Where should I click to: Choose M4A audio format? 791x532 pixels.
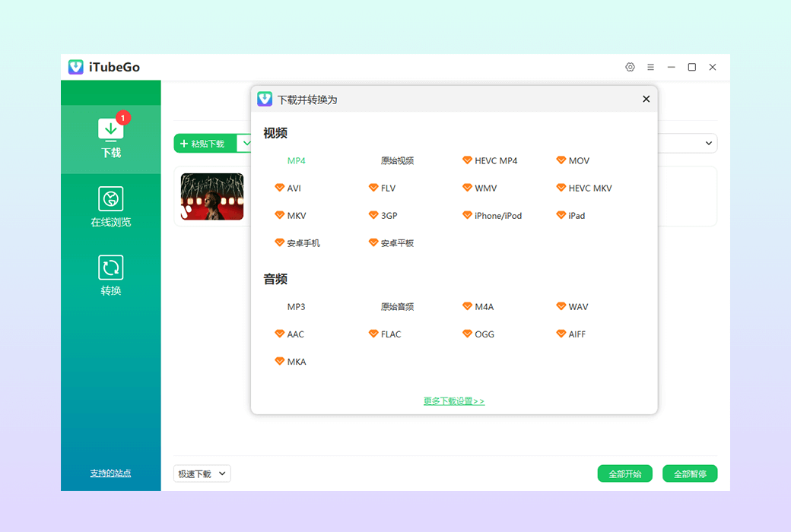coord(478,306)
